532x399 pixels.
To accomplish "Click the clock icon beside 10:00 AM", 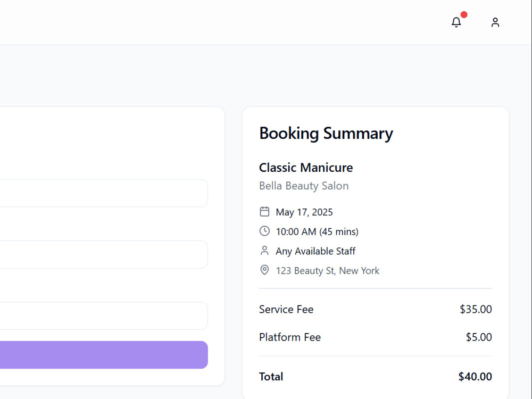I will tap(264, 231).
